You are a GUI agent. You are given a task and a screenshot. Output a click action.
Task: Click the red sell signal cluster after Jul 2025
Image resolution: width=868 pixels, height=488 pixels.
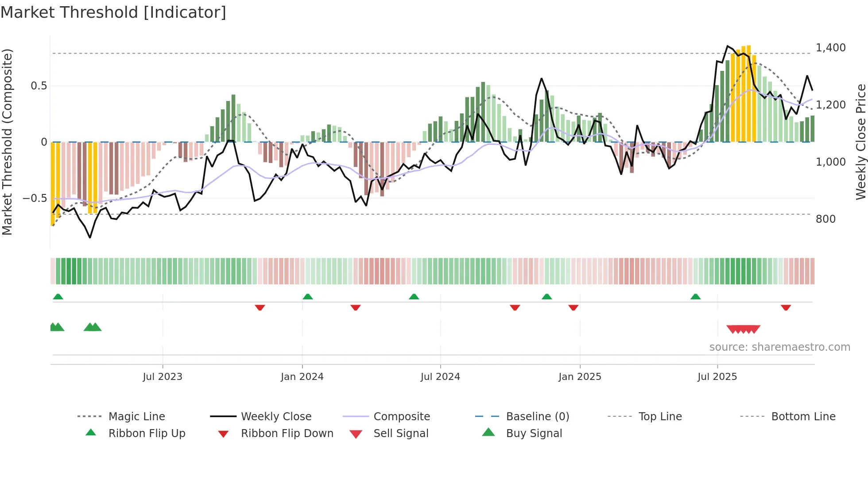click(x=744, y=329)
